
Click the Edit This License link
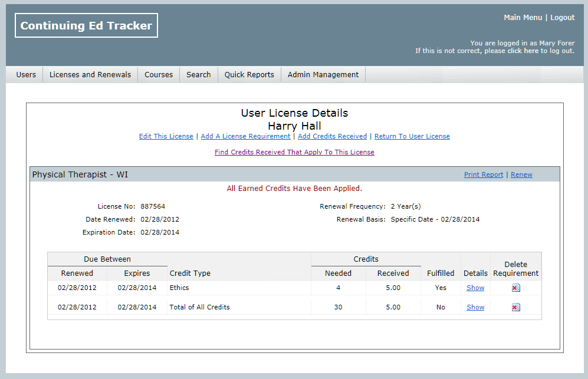(x=166, y=137)
